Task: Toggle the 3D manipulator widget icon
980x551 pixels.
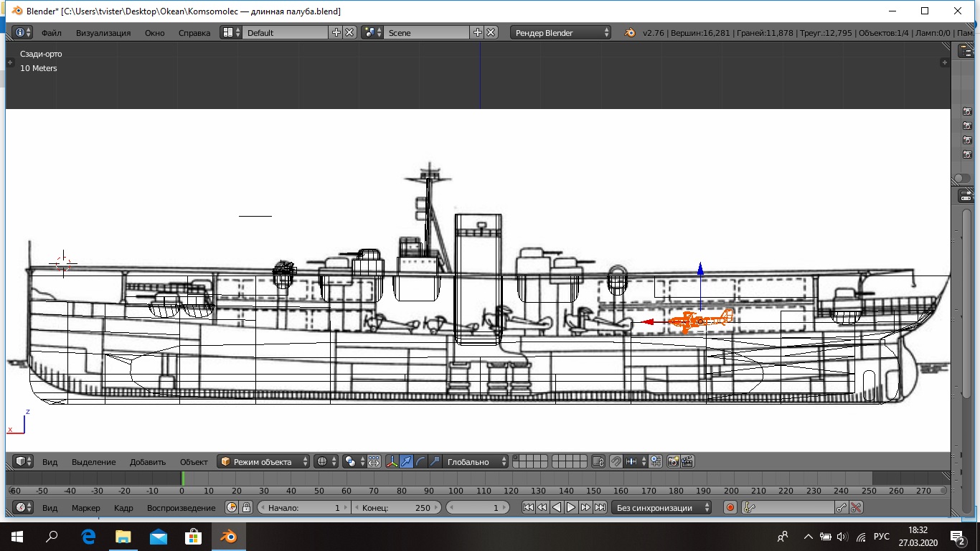Action: (x=392, y=461)
